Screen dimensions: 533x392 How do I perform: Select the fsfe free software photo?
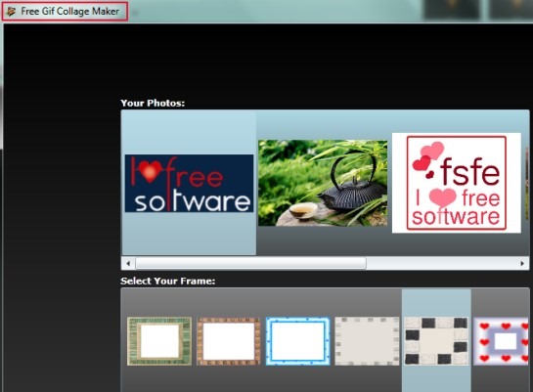tap(456, 183)
